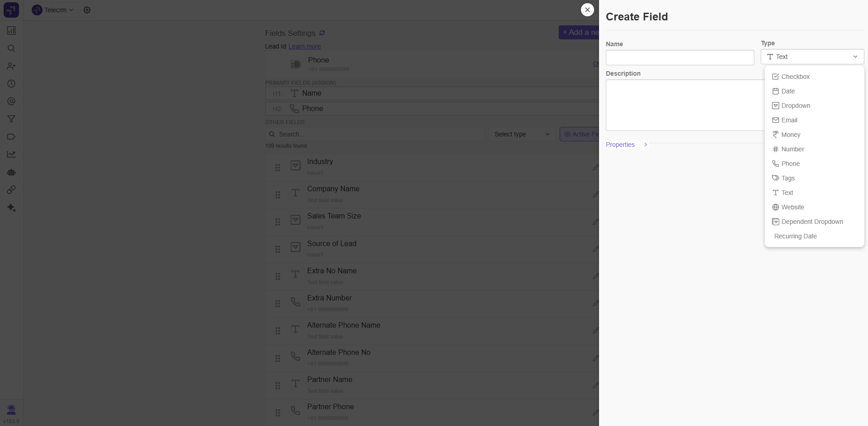This screenshot has width=868, height=426.
Task: Open the filter funnel icon in sidebar
Action: (x=11, y=119)
